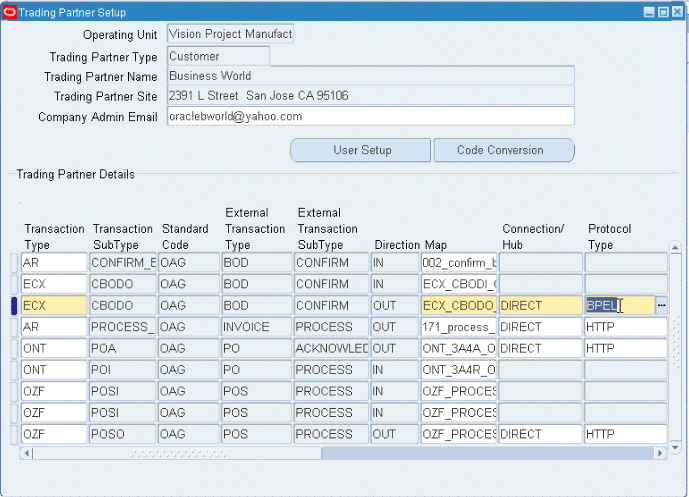
Task: Click the ECX transaction type in the IN row
Action: pos(54,284)
